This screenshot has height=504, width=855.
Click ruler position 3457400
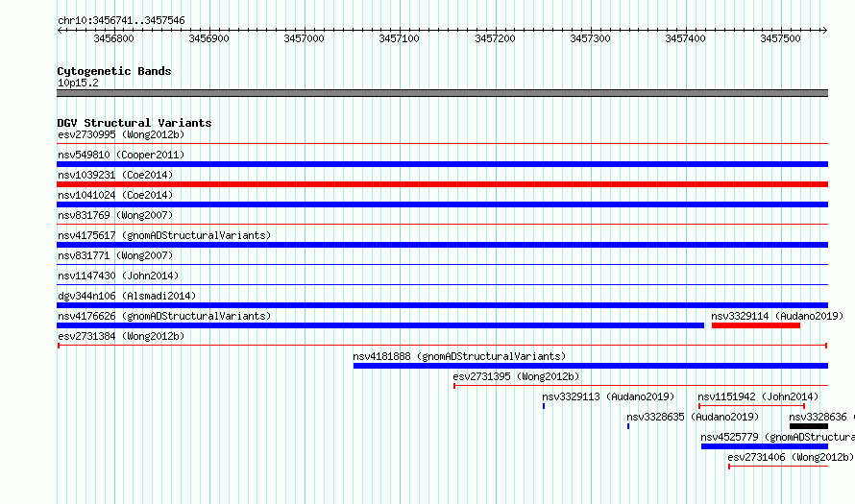(685, 38)
